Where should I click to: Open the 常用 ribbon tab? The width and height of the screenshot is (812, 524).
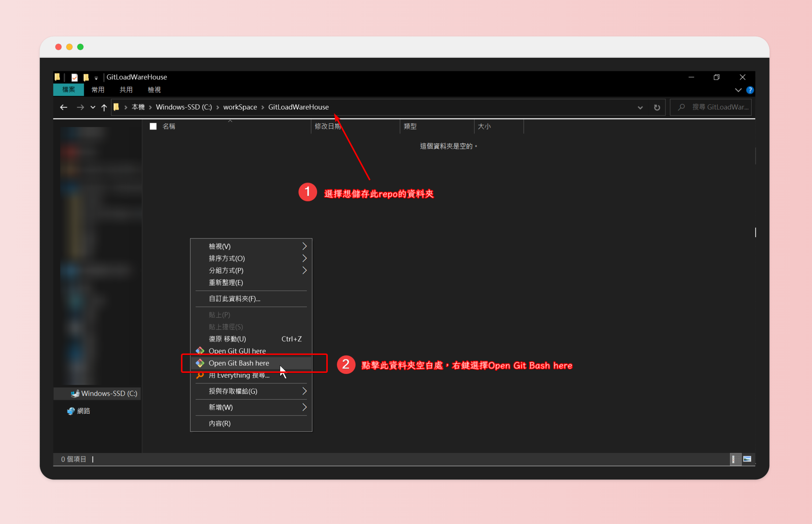[x=98, y=90]
